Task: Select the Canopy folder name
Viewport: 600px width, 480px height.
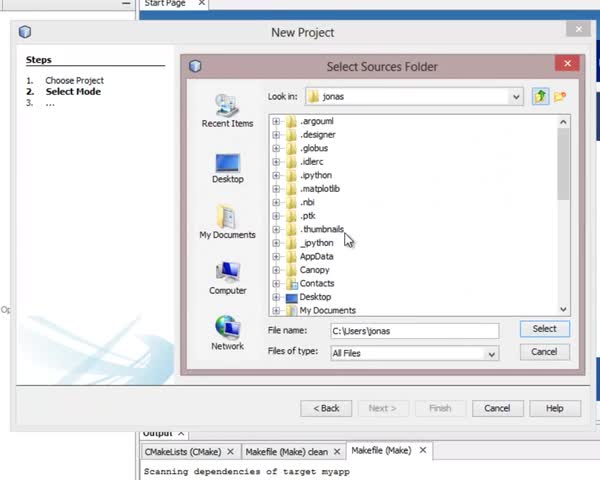Action: (x=315, y=270)
